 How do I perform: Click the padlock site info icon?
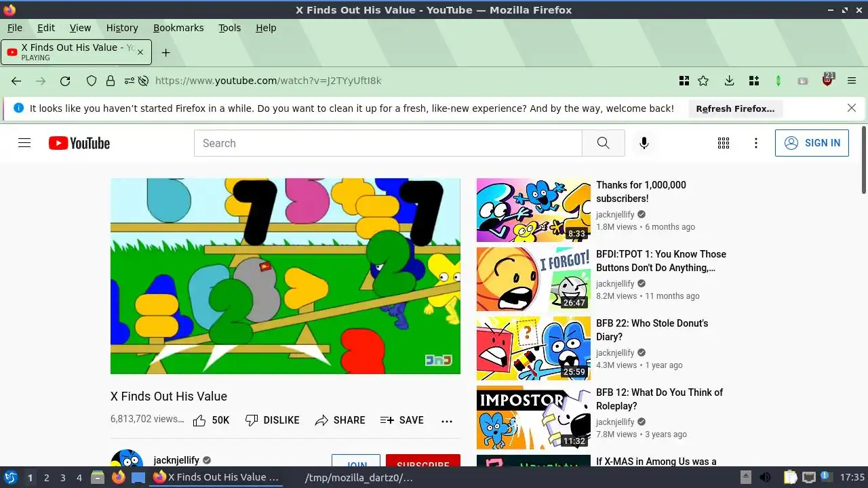point(110,81)
